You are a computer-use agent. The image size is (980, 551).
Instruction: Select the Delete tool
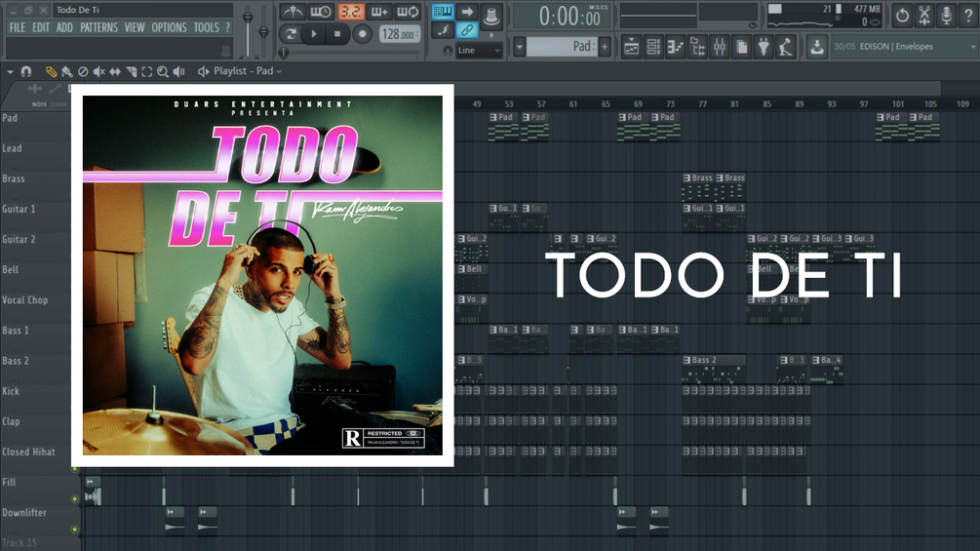click(83, 72)
